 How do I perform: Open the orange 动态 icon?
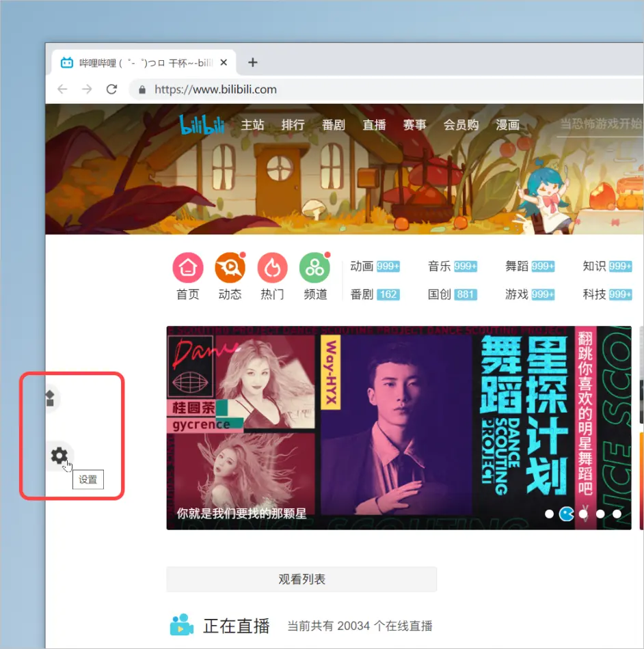(x=230, y=267)
